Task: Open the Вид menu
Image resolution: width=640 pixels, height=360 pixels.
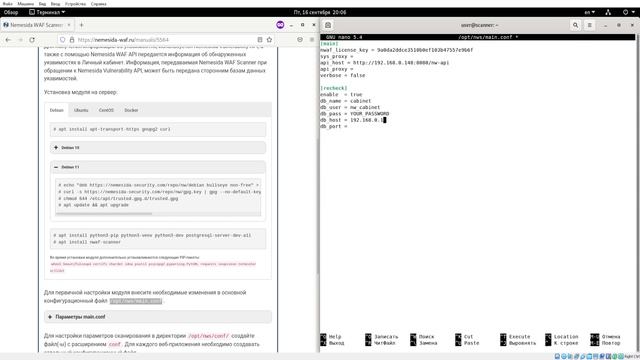Action: pos(42,4)
